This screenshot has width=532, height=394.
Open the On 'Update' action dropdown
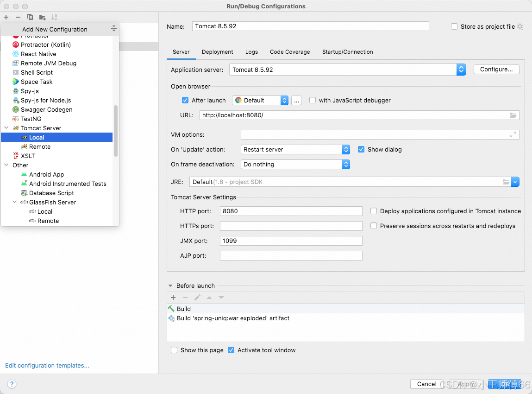click(x=295, y=149)
